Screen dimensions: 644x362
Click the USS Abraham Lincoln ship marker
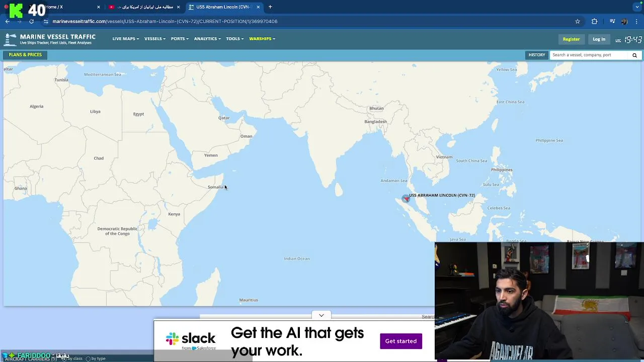tap(406, 199)
